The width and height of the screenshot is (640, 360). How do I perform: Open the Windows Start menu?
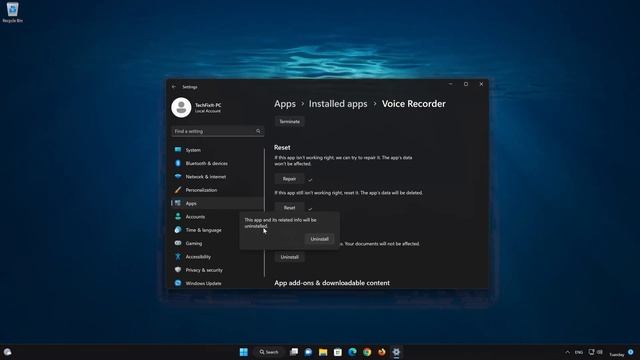(x=244, y=352)
